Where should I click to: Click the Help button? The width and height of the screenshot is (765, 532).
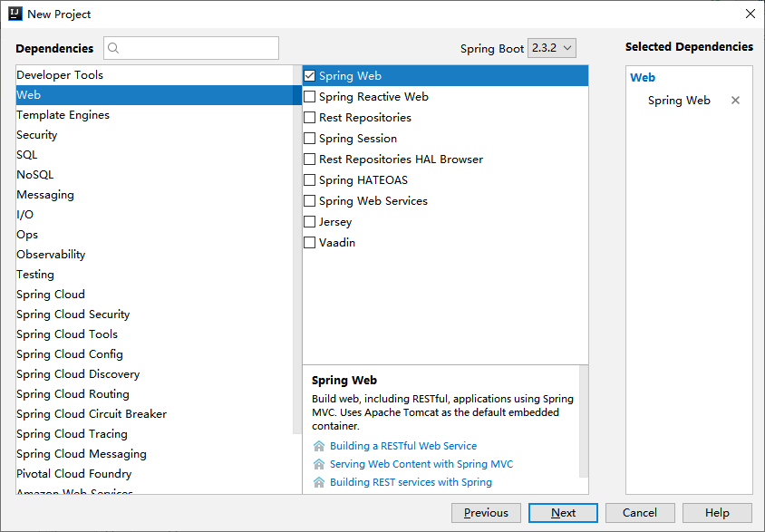point(716,512)
